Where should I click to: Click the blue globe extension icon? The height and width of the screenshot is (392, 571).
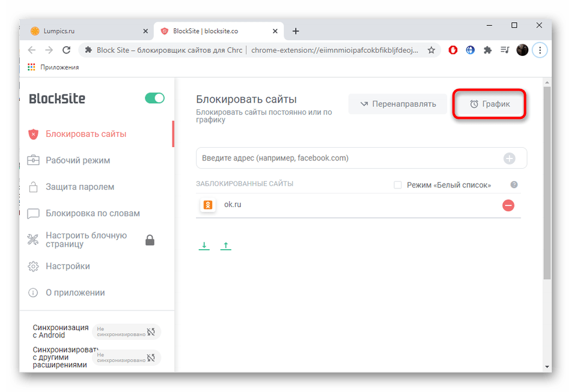(x=470, y=50)
